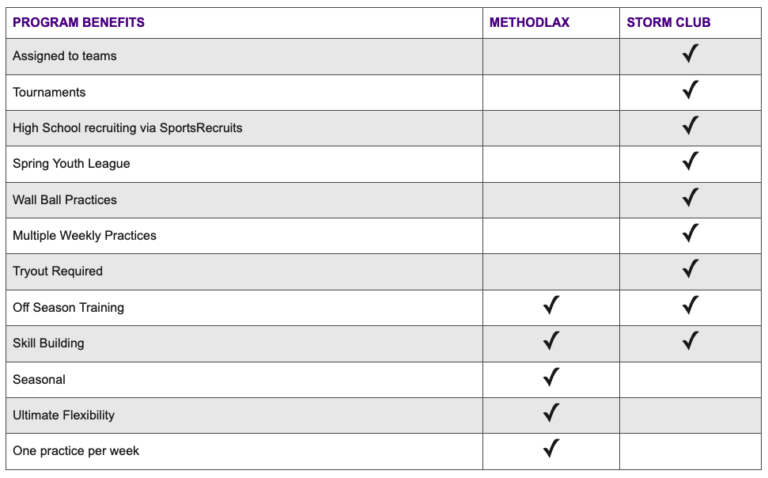Click MethodLax checkmark for Ultimate Flexibility
This screenshot has height=478, width=768.
click(x=551, y=414)
